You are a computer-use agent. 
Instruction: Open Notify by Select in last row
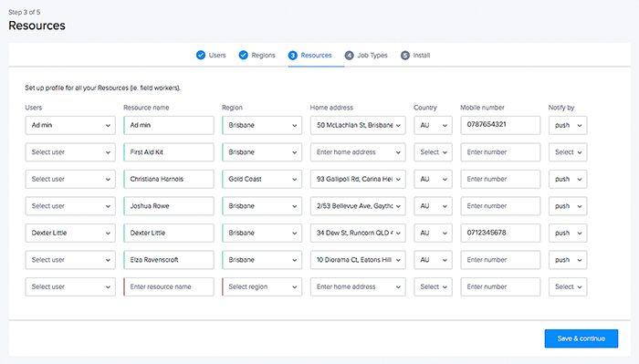tap(568, 286)
